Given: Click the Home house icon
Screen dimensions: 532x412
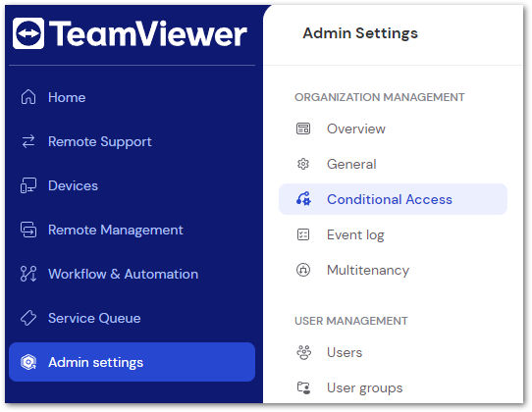Looking at the screenshot, I should point(28,97).
